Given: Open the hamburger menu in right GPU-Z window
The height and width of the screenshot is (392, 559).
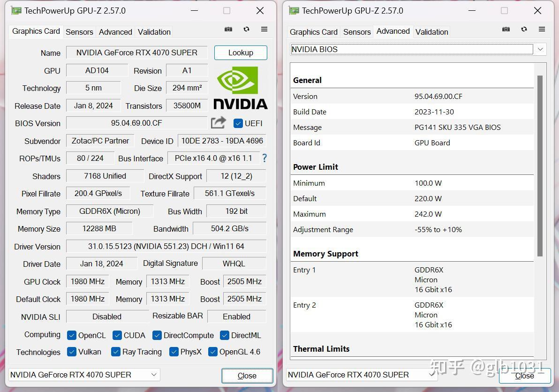Looking at the screenshot, I should pos(542,29).
